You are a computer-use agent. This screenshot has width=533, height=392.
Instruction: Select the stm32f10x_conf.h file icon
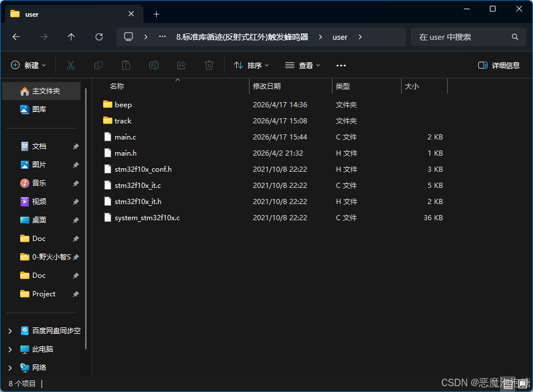pyautogui.click(x=108, y=169)
